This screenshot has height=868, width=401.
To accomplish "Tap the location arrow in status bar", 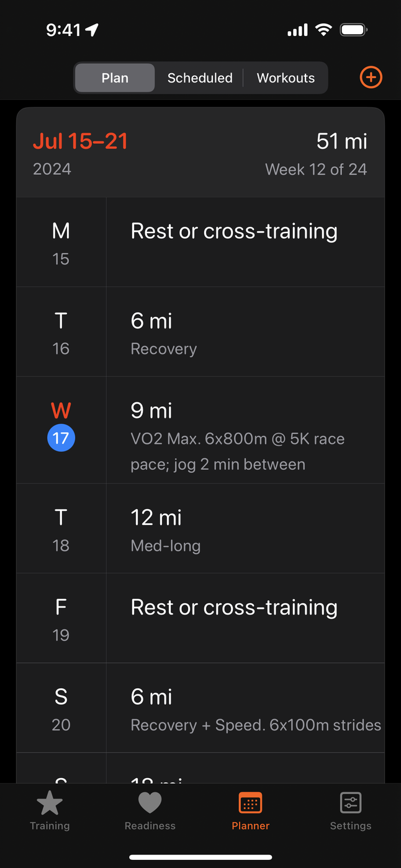I will [92, 30].
